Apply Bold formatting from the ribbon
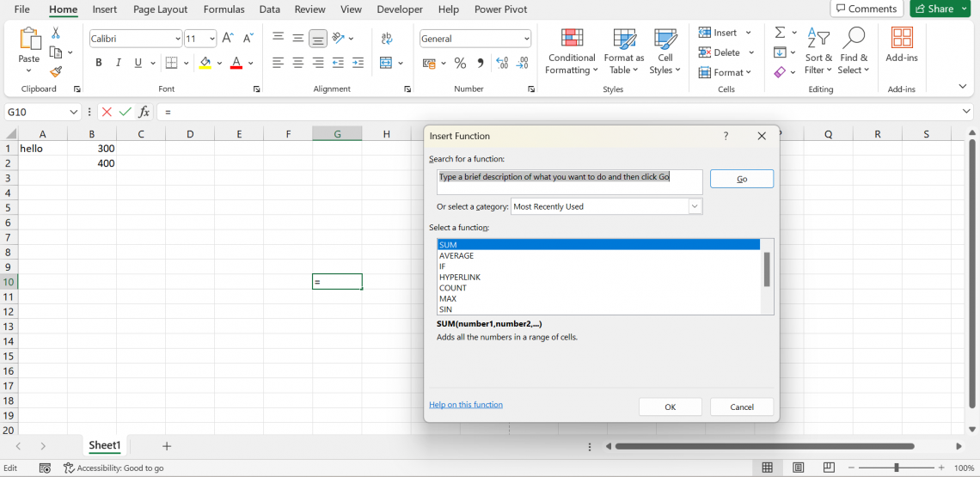Image resolution: width=980 pixels, height=477 pixels. [x=99, y=63]
